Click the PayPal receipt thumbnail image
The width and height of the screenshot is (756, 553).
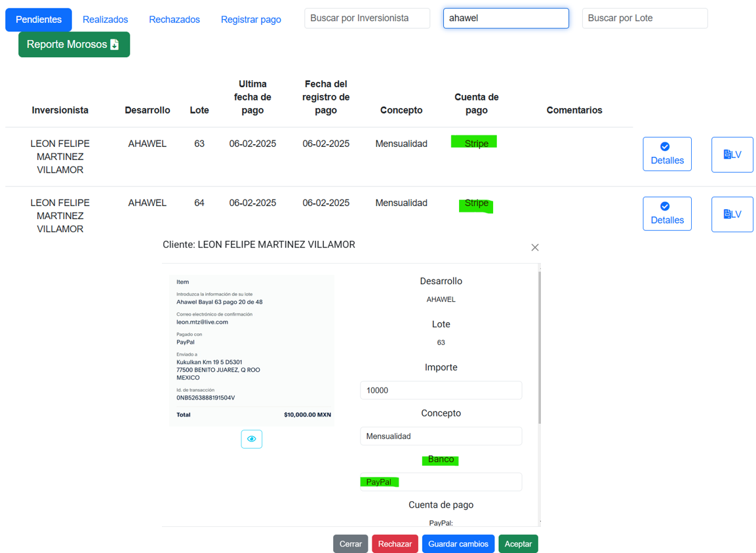coord(251,350)
